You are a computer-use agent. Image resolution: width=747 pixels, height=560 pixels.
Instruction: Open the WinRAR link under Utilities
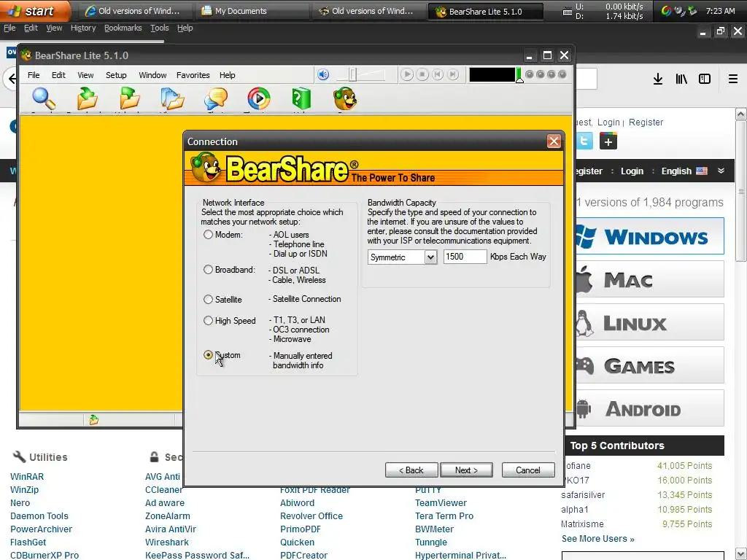(27, 477)
